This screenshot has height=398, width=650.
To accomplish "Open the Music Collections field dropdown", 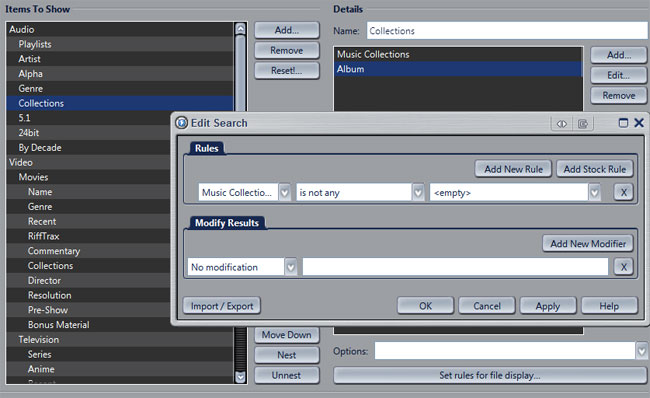I will pyautogui.click(x=284, y=192).
